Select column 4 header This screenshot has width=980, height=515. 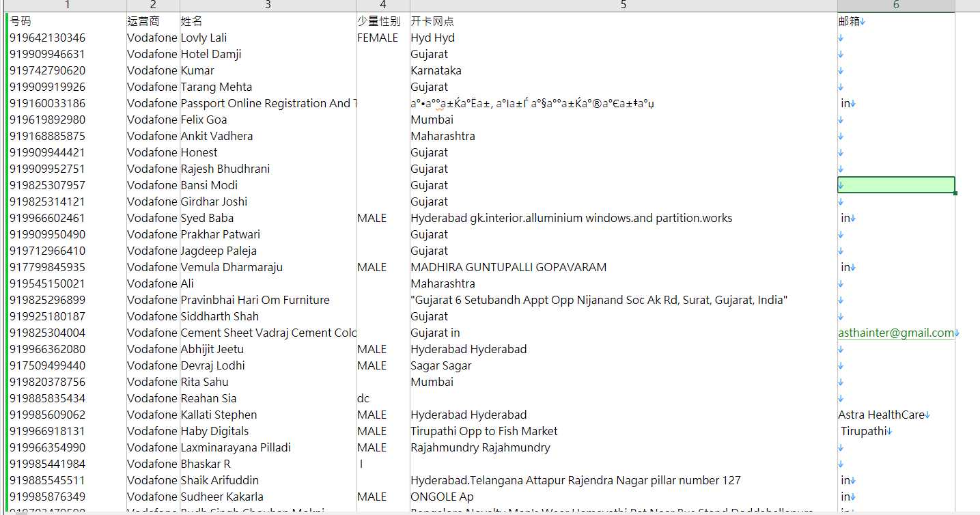pyautogui.click(x=383, y=5)
